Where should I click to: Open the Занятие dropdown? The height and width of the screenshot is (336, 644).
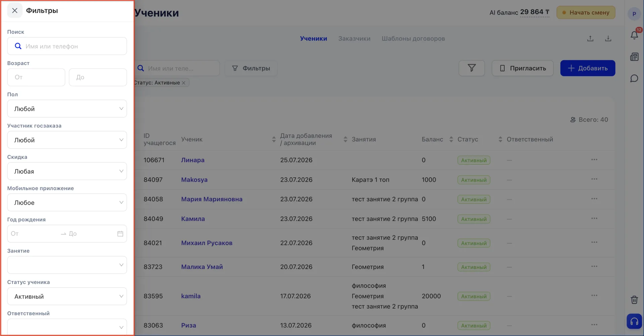pos(67,265)
